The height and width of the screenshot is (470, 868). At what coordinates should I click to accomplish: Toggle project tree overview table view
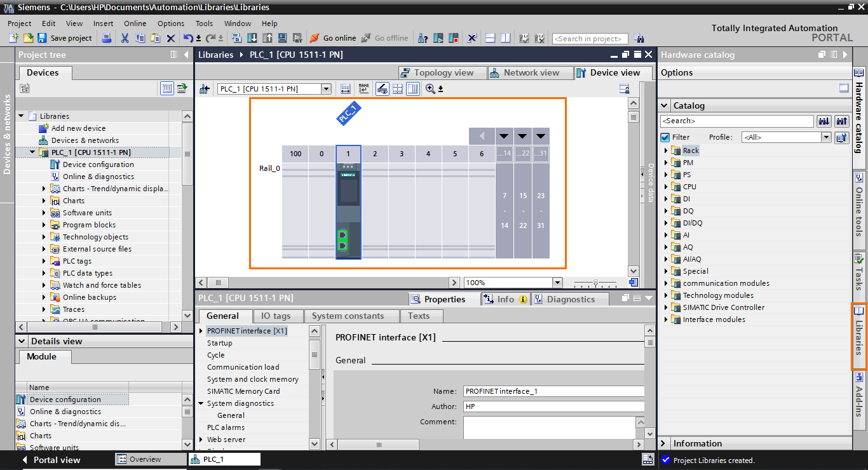(167, 88)
